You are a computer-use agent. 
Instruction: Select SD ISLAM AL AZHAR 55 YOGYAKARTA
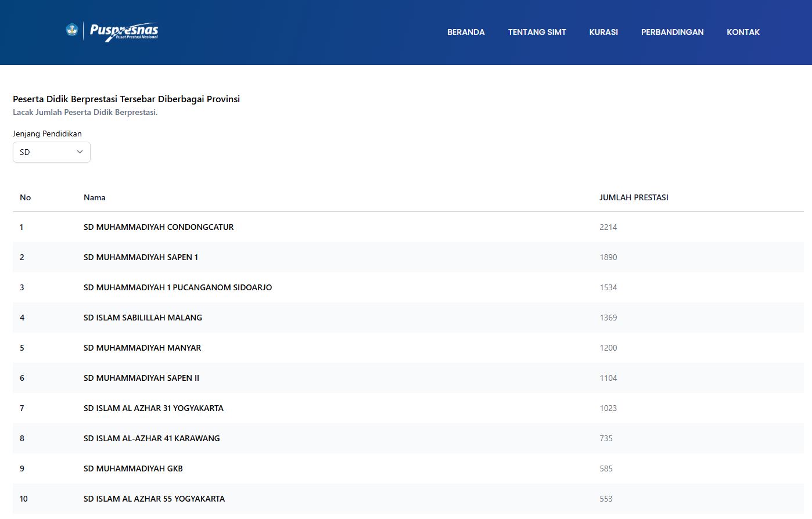point(154,499)
